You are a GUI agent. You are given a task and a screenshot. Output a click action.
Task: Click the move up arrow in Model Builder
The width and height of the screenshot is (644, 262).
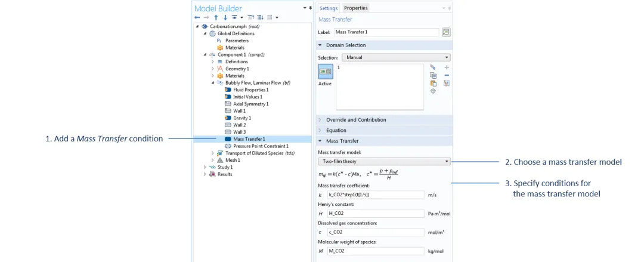[216, 17]
